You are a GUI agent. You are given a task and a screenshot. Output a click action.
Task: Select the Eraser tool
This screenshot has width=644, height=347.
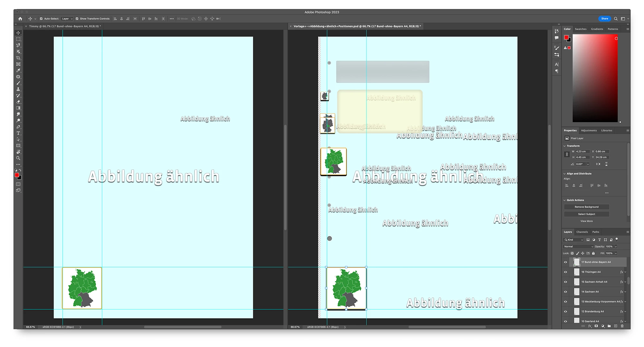point(18,102)
